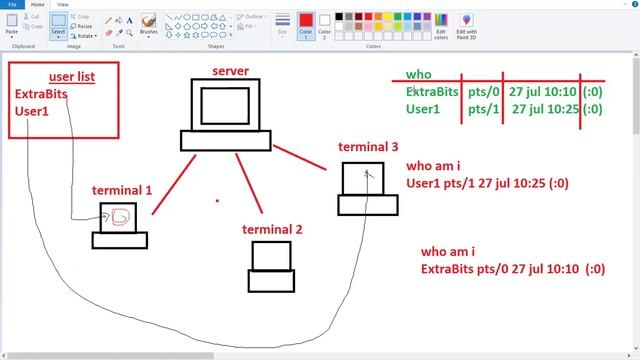Image resolution: width=640 pixels, height=360 pixels.
Task: Pick the black color swatch
Action: coord(339,17)
